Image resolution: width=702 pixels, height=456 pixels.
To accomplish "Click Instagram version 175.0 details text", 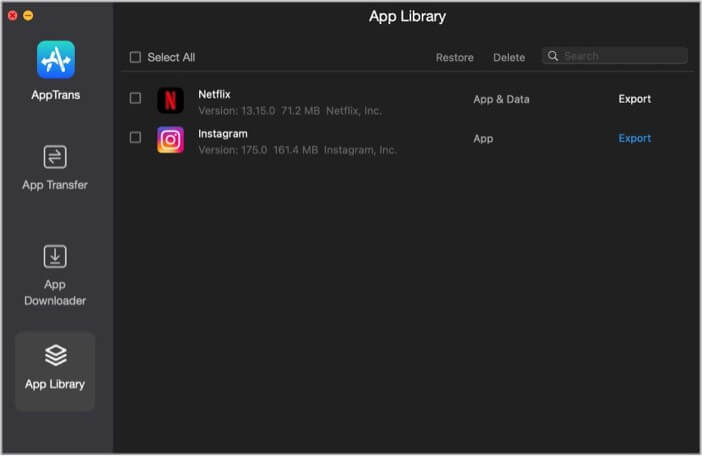I will click(x=297, y=150).
